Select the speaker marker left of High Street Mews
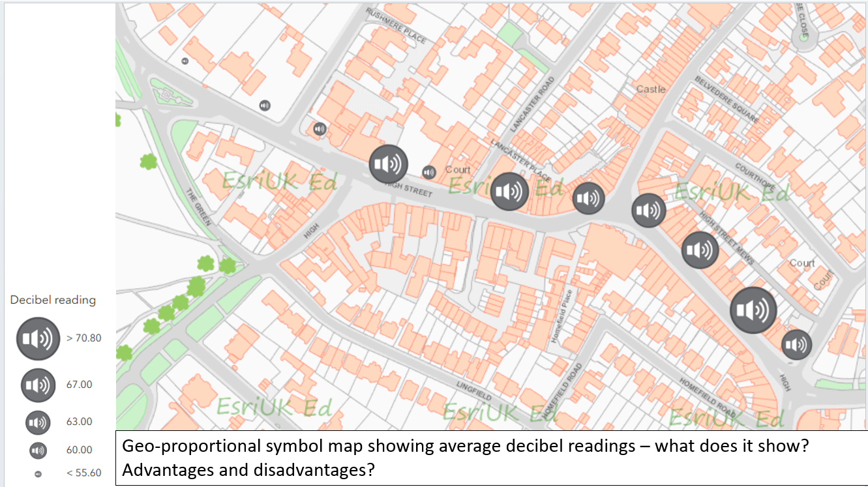 coord(700,250)
